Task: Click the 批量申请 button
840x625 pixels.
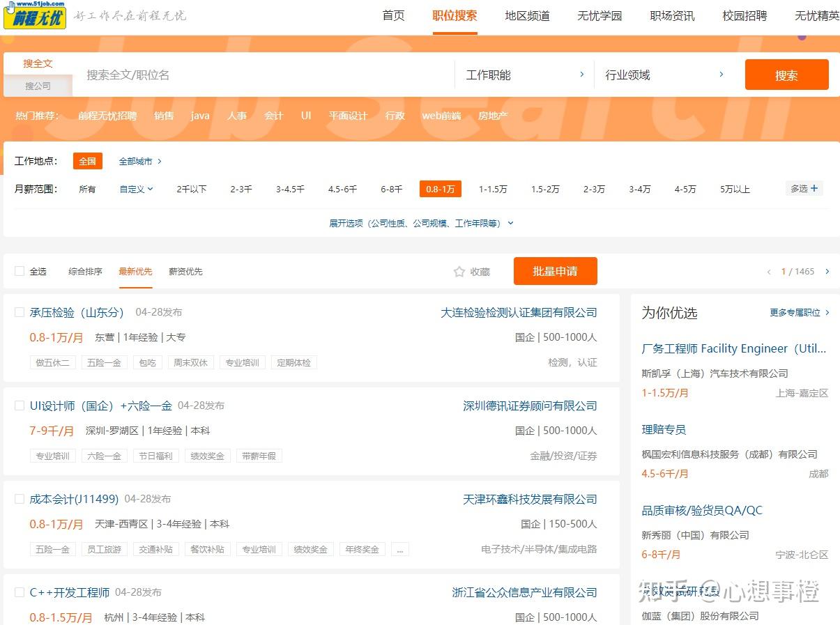Action: (556, 271)
